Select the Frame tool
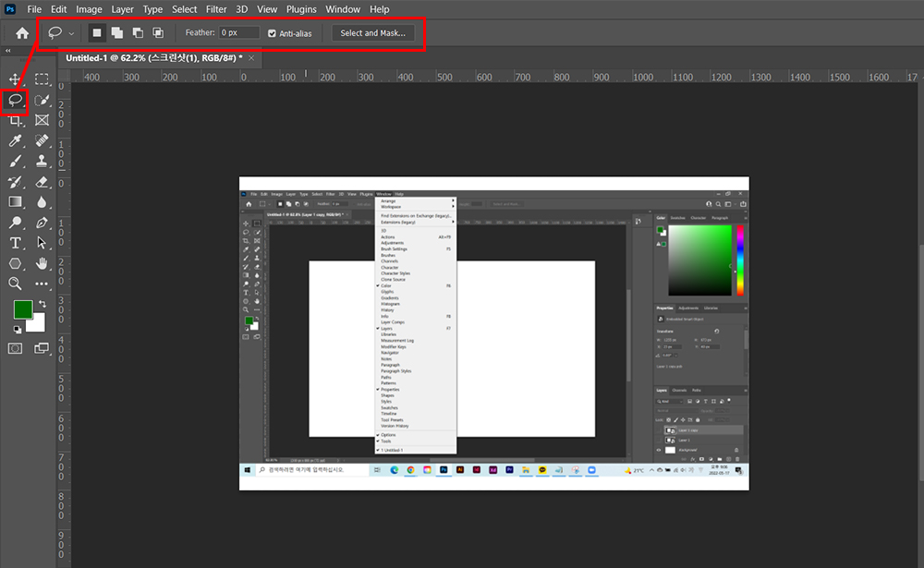Image resolution: width=924 pixels, height=568 pixels. click(42, 120)
